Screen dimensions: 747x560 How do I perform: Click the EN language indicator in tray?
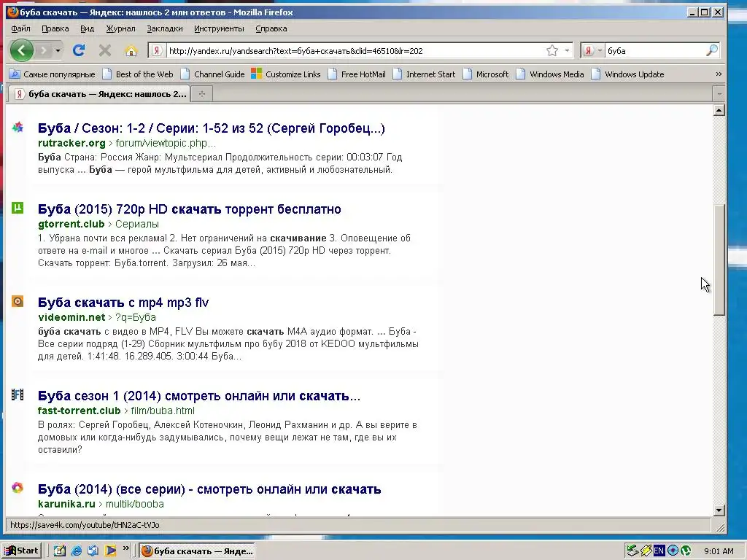coord(659,551)
